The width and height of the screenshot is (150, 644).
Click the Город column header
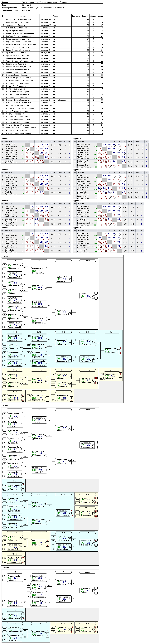(x=56, y=16)
